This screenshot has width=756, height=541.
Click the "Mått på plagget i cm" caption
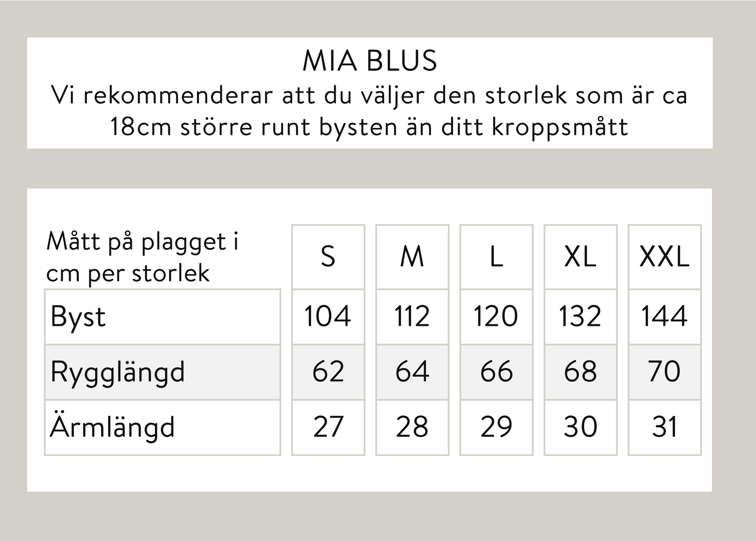142,257
